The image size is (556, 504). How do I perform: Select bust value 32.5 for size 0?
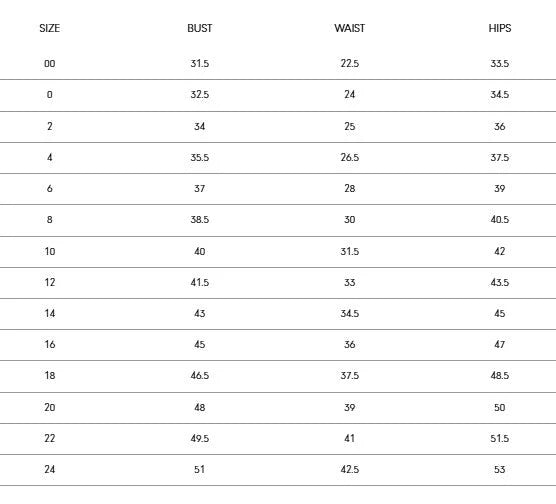200,95
